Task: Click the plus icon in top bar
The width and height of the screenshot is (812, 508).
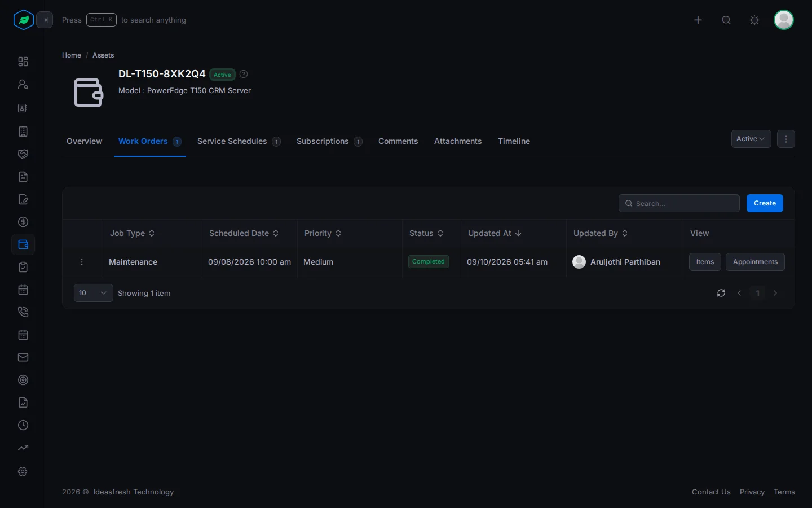Action: click(698, 20)
